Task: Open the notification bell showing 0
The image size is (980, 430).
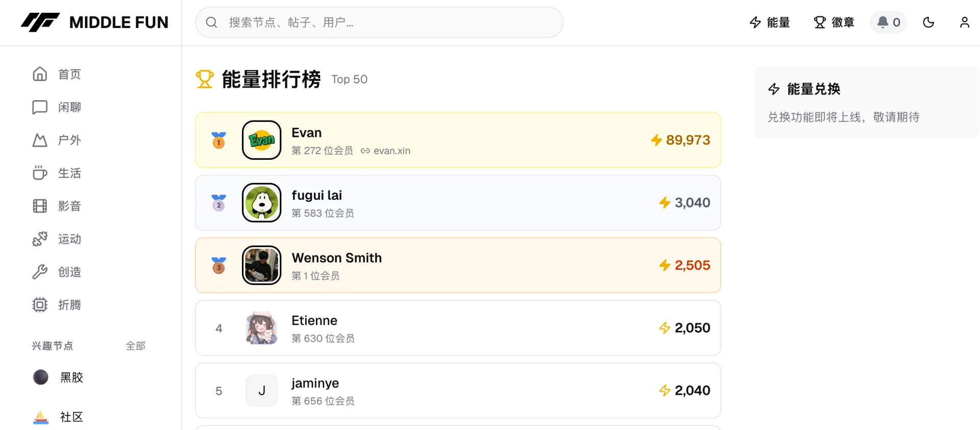Action: [x=888, y=22]
